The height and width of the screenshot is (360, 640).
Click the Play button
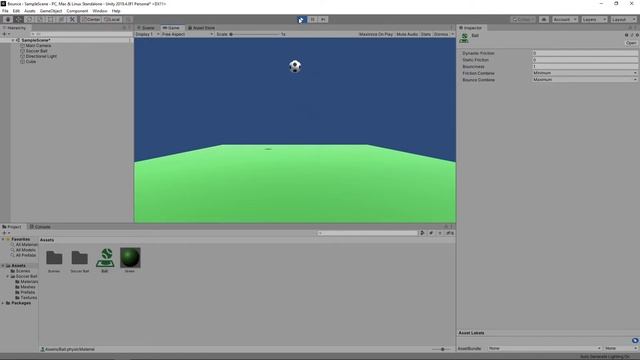301,19
